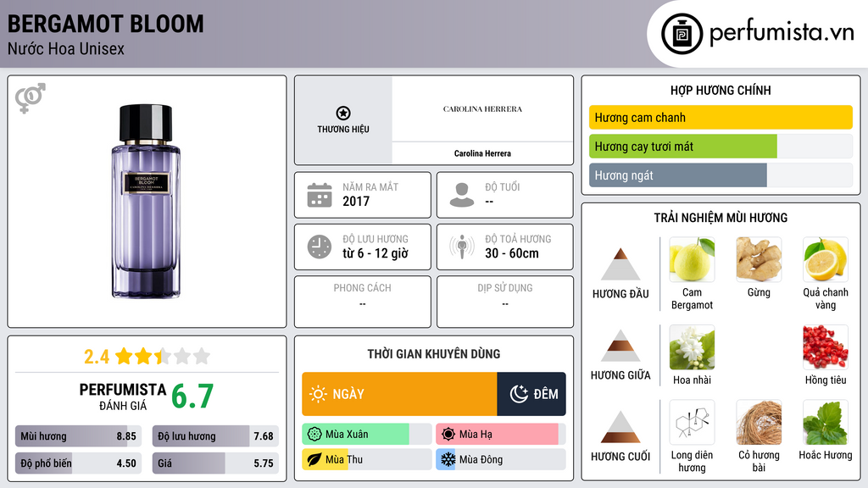Click the Hương cam chanh accord bar
Viewport: 868px width, 488px height.
(x=720, y=118)
